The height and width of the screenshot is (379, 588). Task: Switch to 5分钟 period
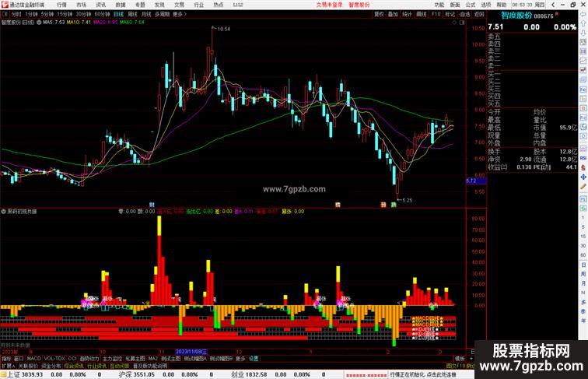pos(47,14)
